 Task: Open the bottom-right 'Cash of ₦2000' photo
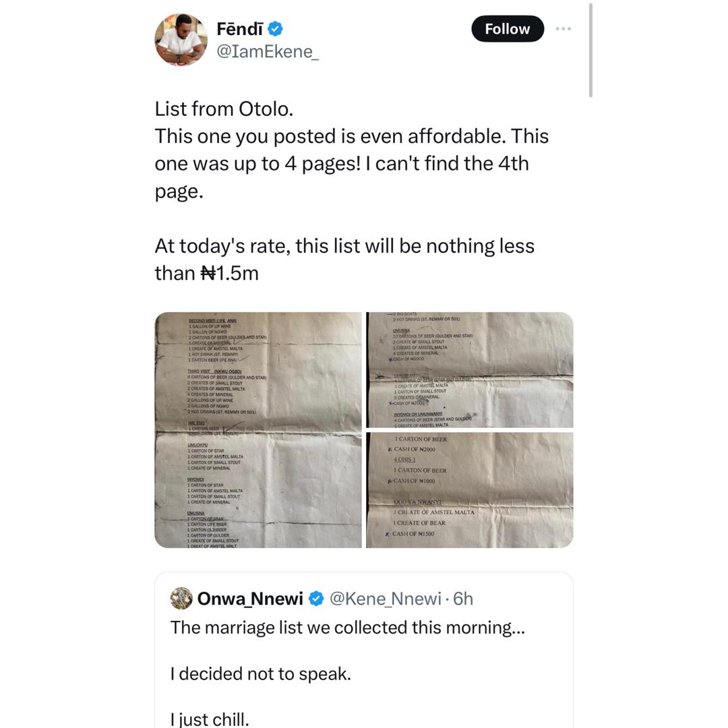(470, 490)
